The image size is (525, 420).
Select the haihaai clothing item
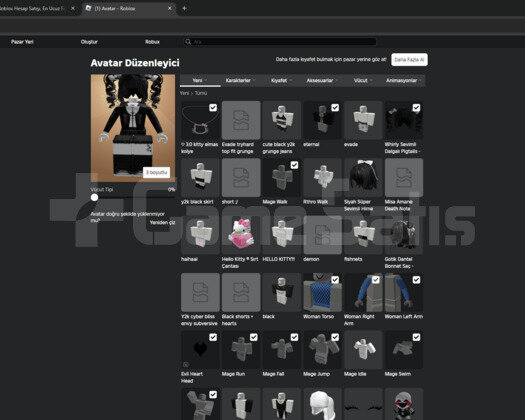pyautogui.click(x=200, y=235)
